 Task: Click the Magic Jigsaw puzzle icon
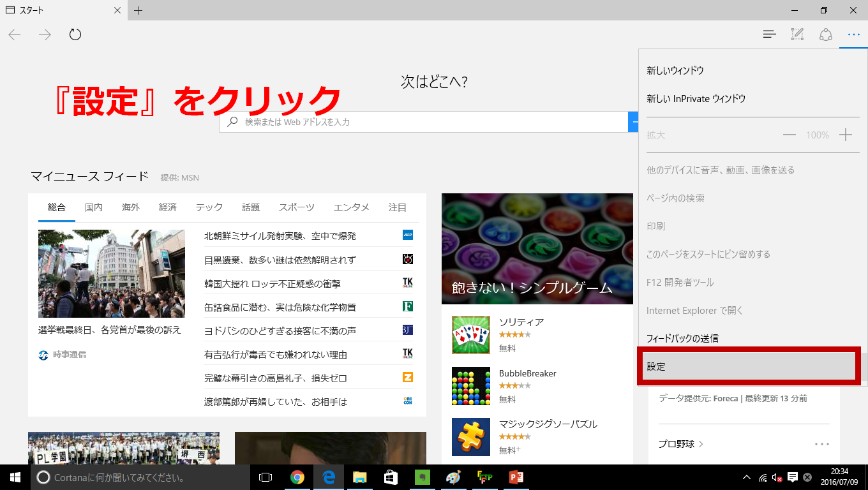coord(471,437)
